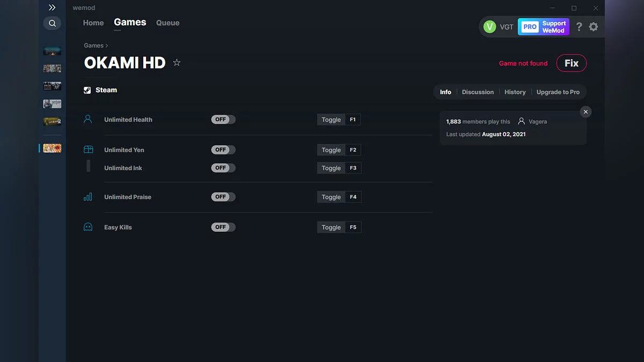Enable the Unlimited Praise switch
The image size is (644, 362).
[223, 197]
